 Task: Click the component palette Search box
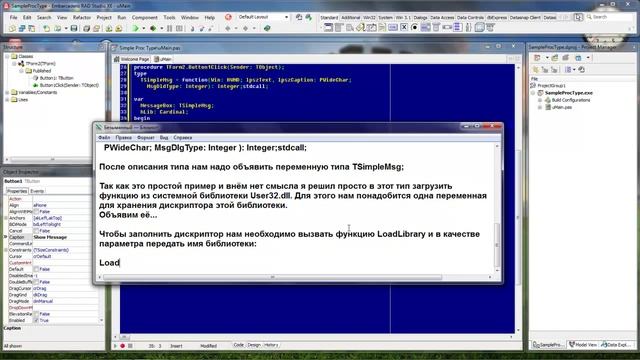click(x=610, y=17)
